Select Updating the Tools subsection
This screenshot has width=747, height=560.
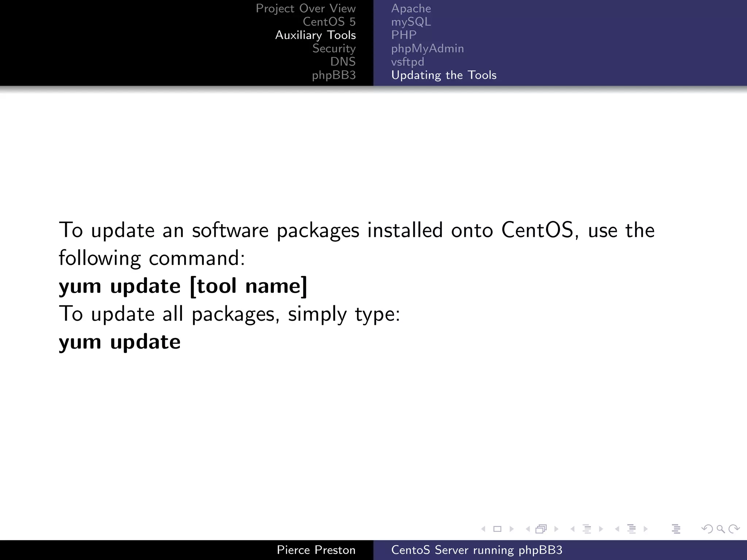[444, 75]
